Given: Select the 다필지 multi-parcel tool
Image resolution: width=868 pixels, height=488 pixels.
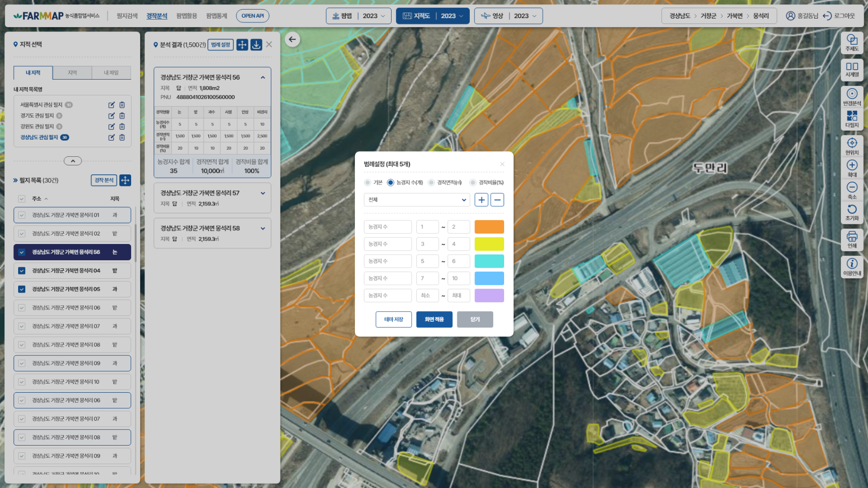Looking at the screenshot, I should click(x=852, y=119).
